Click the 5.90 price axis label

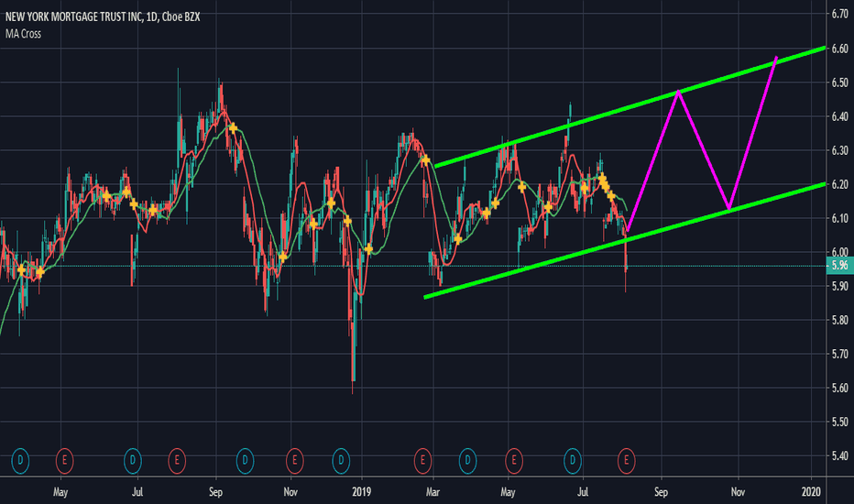[x=840, y=286]
